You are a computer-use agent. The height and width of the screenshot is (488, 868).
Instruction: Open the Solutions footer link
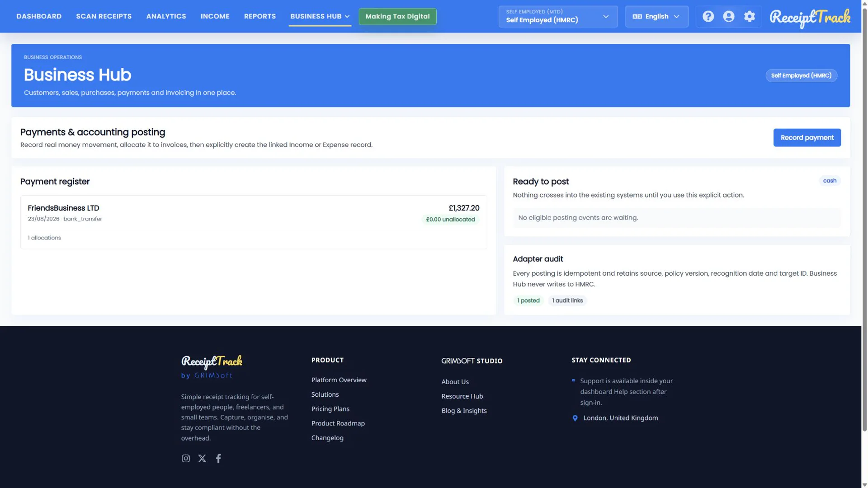pos(325,394)
